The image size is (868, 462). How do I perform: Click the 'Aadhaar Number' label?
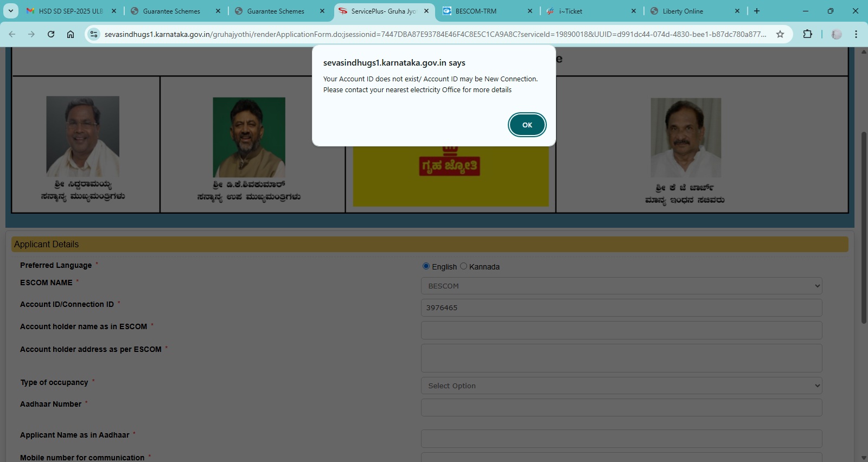pos(50,404)
